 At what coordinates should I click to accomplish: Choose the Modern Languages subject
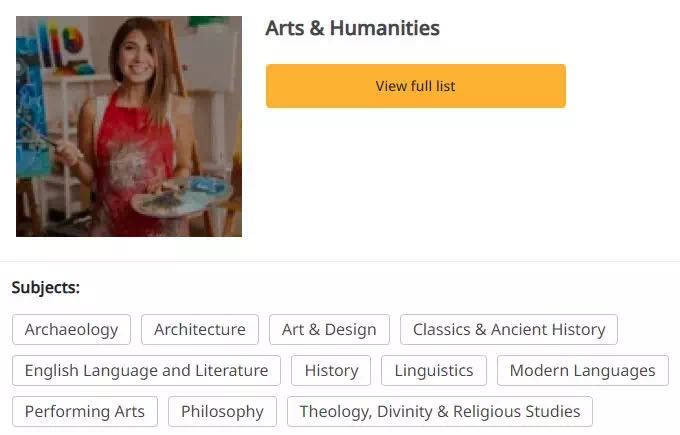582,370
